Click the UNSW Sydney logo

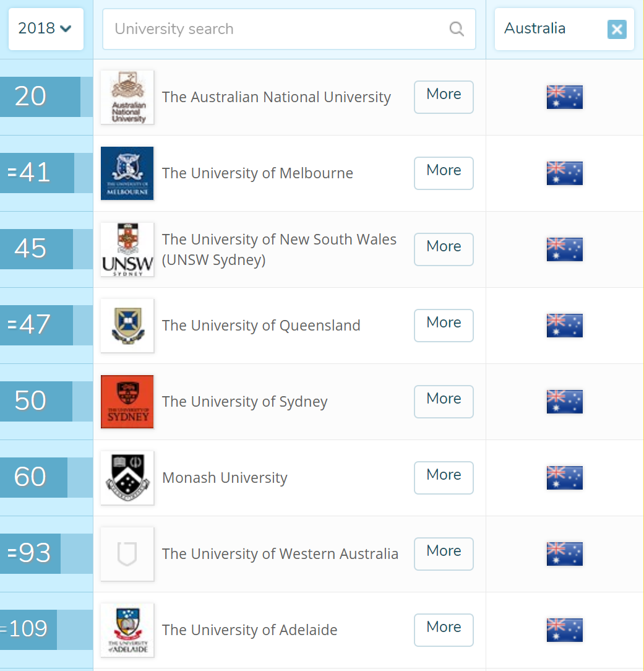click(127, 249)
